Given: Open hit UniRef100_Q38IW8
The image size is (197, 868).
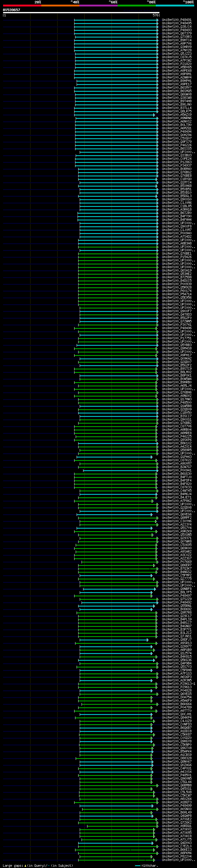Looking at the screenshot, I should pyautogui.click(x=177, y=98).
